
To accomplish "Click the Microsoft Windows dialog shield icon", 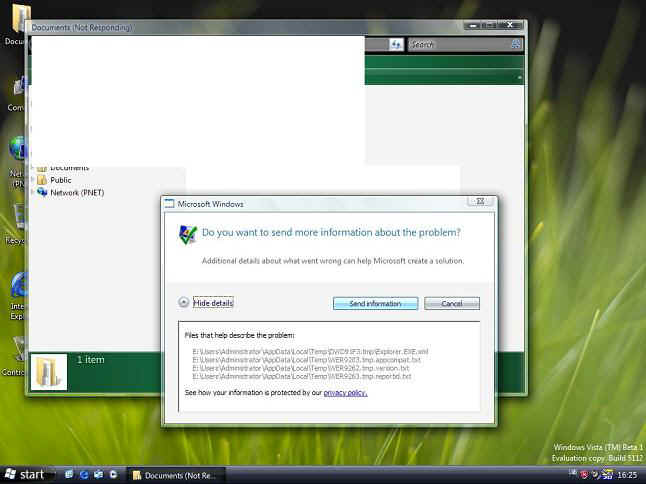I will (x=187, y=234).
